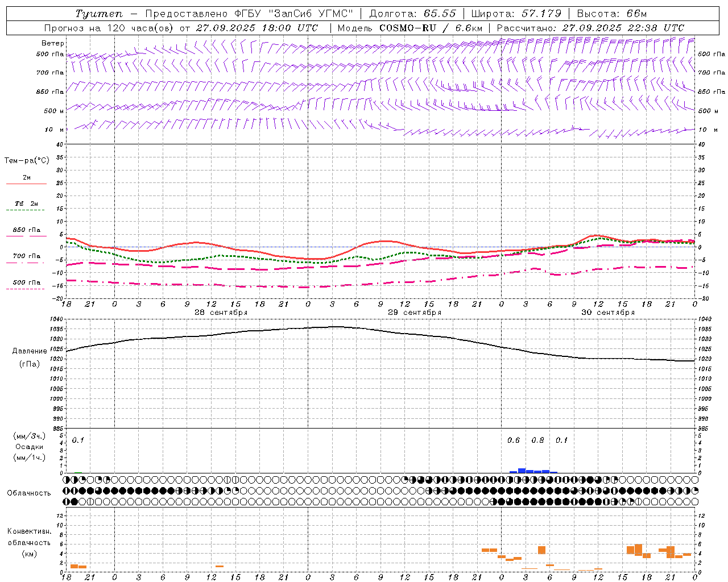728x582 pixels.
Task: Select the "Рассчитано: 27.09.2025 22:38 UTC" text
Action: [x=590, y=28]
